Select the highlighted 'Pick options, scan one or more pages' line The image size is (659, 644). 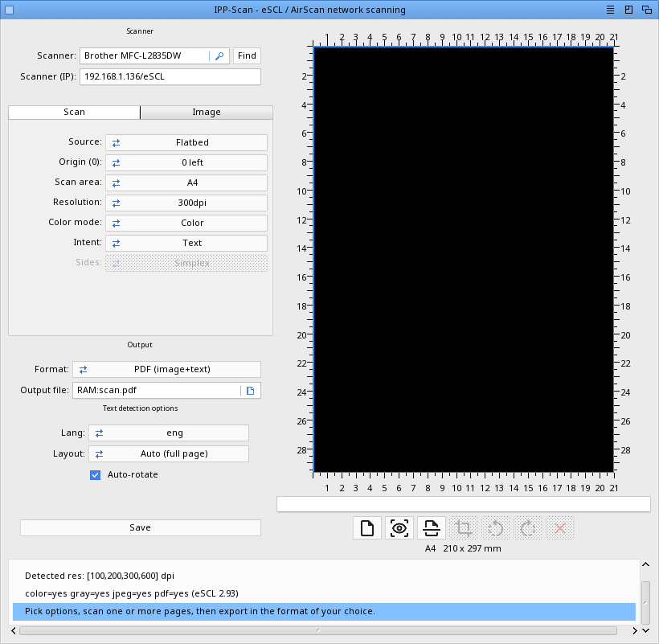324,612
